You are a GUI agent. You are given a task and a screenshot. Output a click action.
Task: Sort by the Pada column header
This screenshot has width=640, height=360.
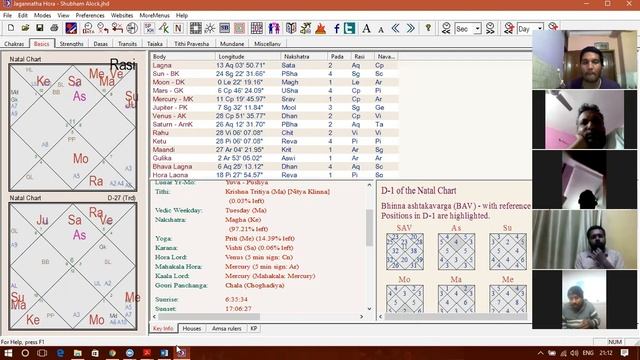tap(339, 57)
